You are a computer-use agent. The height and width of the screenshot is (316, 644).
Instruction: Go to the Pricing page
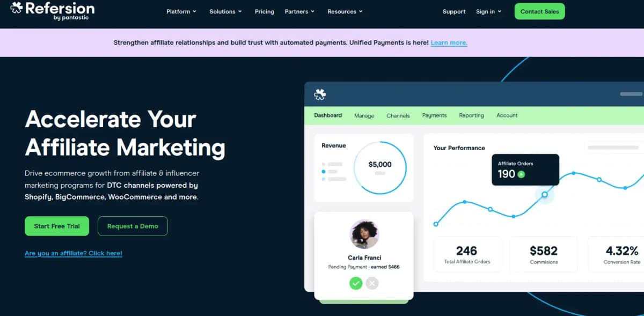point(265,11)
